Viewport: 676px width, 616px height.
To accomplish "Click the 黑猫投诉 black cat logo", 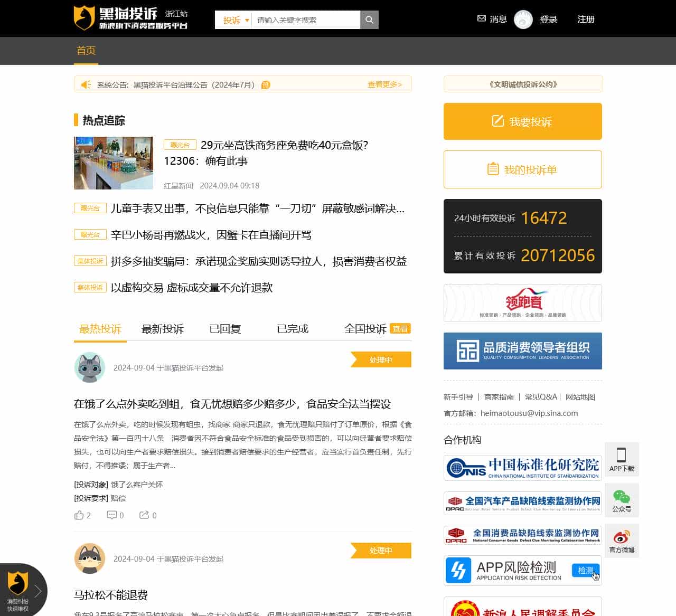I will (84, 17).
